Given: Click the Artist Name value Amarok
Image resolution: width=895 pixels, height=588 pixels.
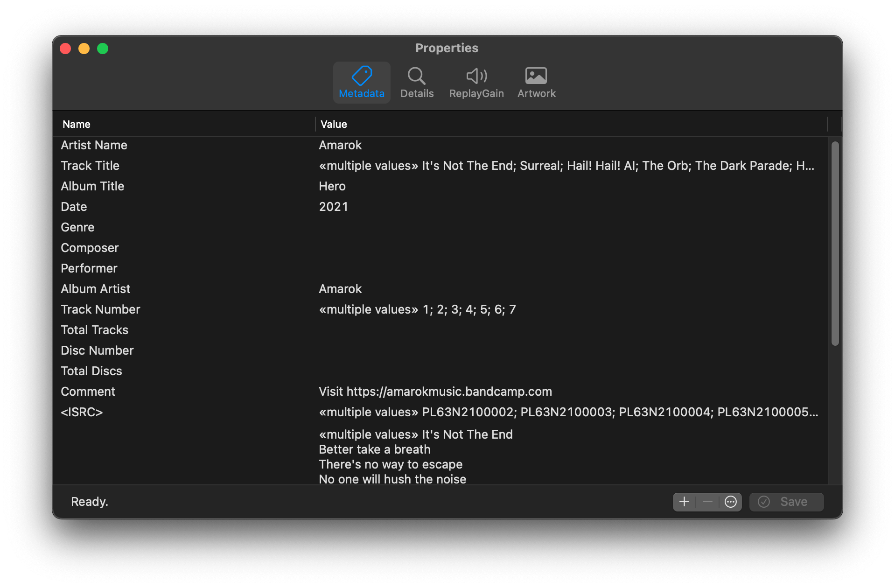Looking at the screenshot, I should (x=340, y=145).
